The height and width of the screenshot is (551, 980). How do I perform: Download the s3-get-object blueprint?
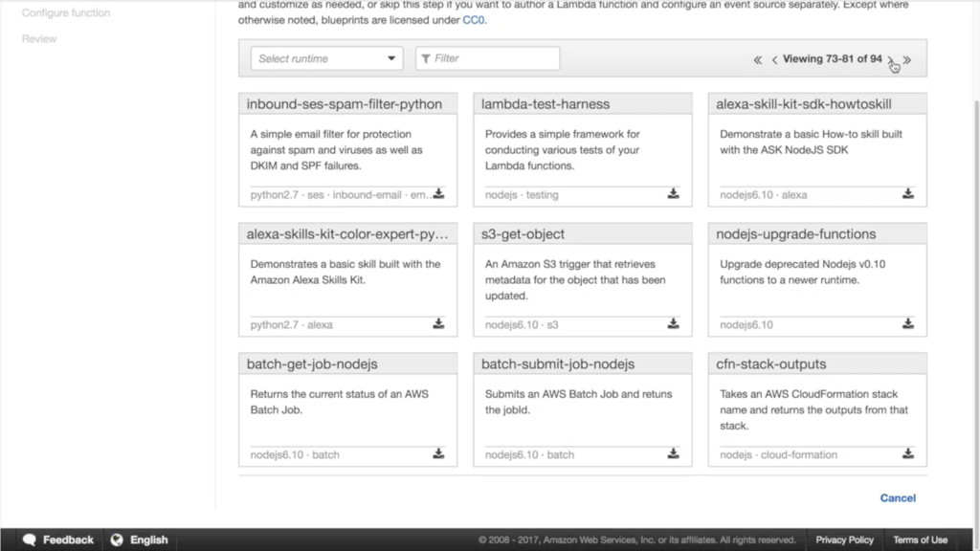click(x=673, y=323)
